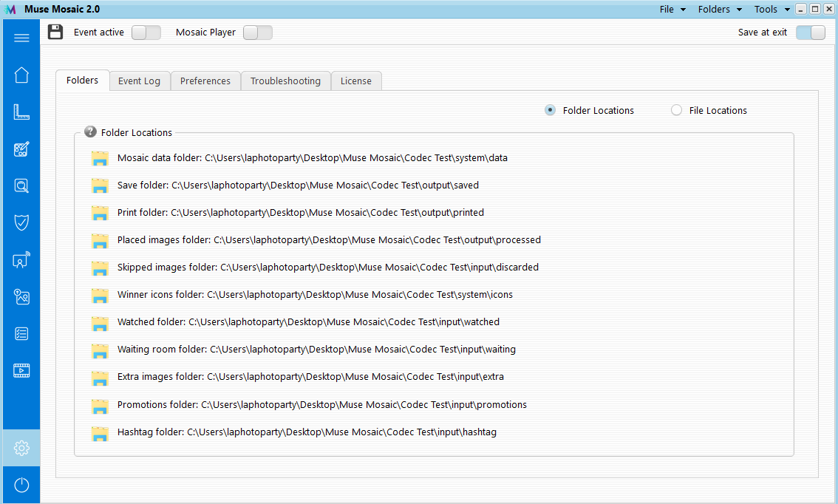Open the Skipped images folder icon
Viewport: 838px width, 504px height.
pos(100,268)
